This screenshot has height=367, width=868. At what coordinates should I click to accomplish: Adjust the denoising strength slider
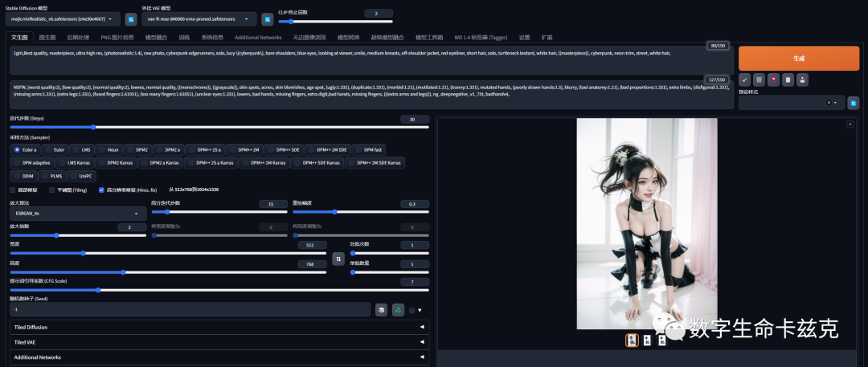pos(360,212)
